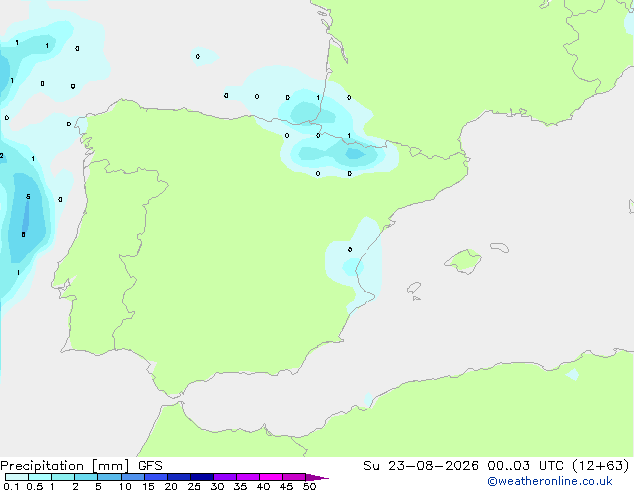
Task: Click the '0.1' legend scale label
Action: (x=11, y=486)
